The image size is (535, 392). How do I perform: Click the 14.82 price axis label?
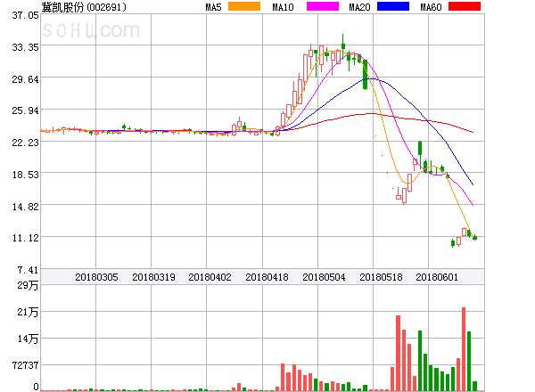click(25, 207)
